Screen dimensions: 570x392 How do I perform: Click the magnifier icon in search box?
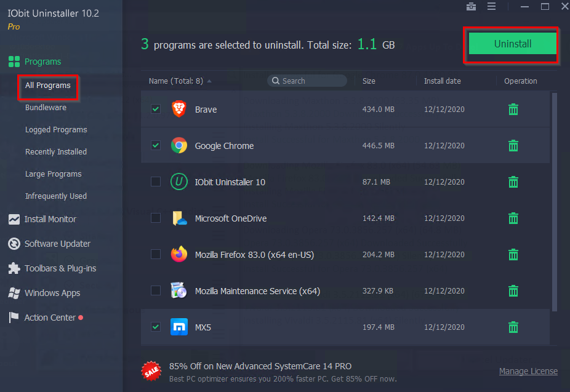[x=276, y=81]
